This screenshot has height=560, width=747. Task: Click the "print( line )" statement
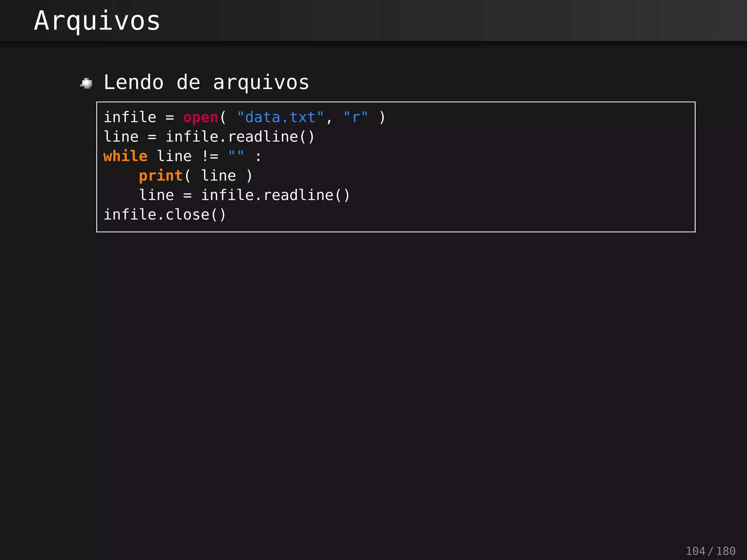[196, 176]
